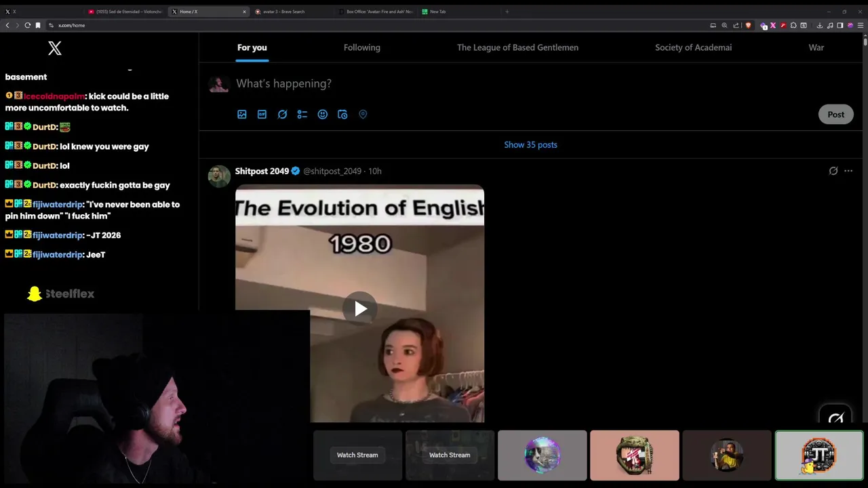
Task: Close the Home / X browser tab
Action: pyautogui.click(x=244, y=12)
